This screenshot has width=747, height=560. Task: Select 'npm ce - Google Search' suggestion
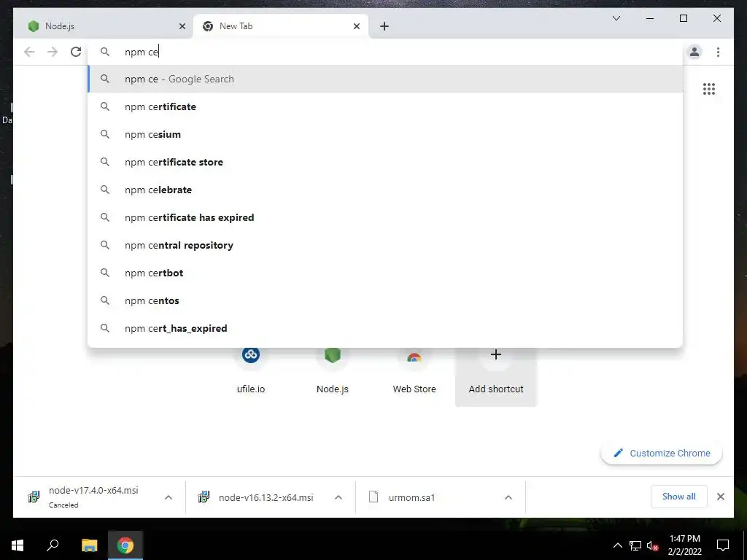385,79
